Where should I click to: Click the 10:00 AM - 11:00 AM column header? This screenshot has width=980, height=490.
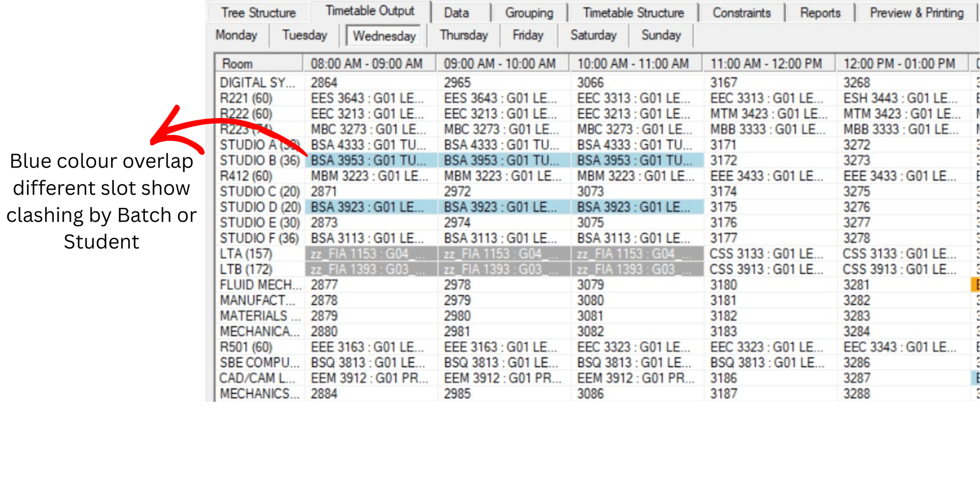point(636,64)
